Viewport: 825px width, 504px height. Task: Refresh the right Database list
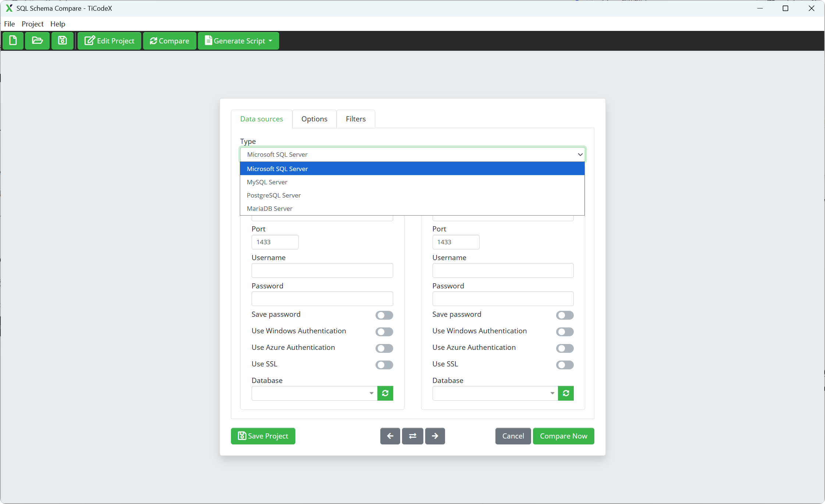coord(566,393)
